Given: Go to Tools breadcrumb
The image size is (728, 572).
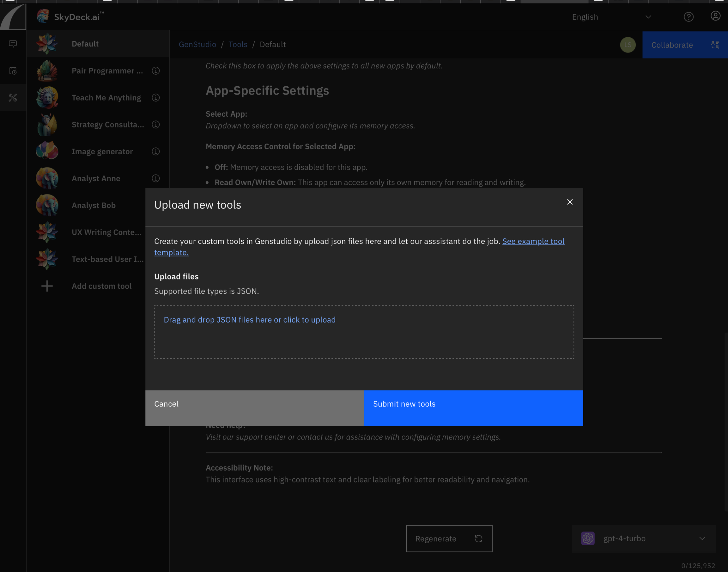Looking at the screenshot, I should click(238, 45).
